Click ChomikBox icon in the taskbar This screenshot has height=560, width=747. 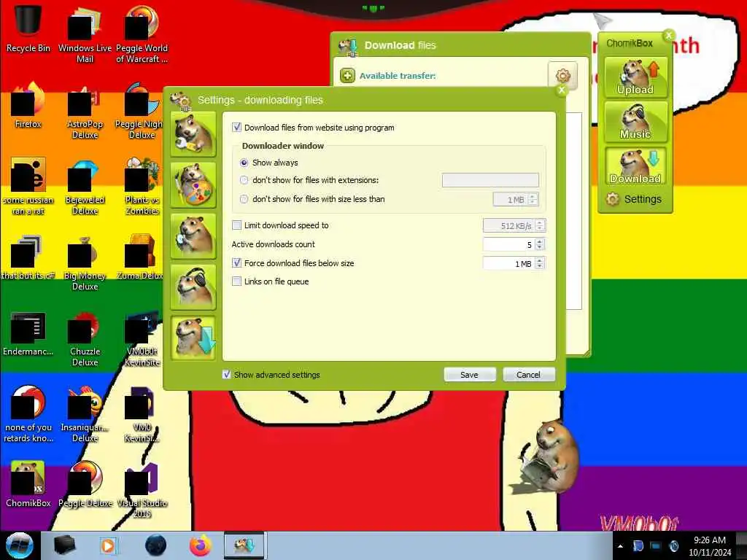(244, 545)
